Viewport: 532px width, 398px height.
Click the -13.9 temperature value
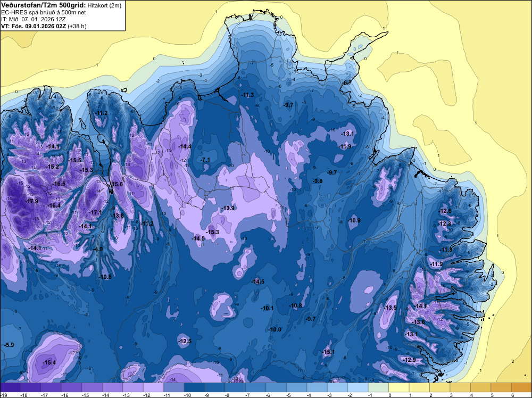click(228, 208)
